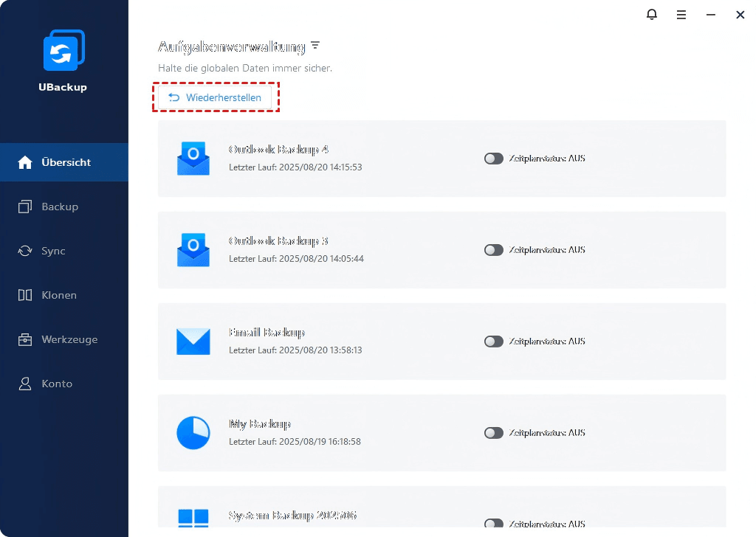Click the Outlook Backup 3 envelope icon
Screen dimensions: 756x537
[x=193, y=250]
